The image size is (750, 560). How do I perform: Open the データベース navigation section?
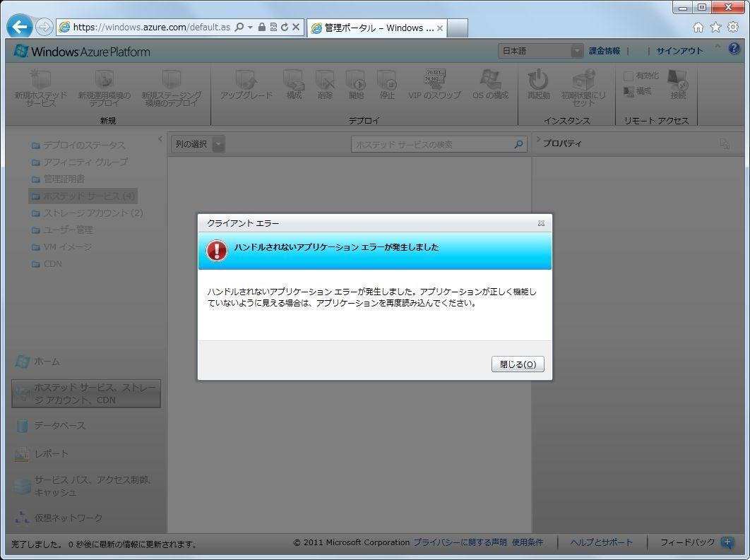60,425
